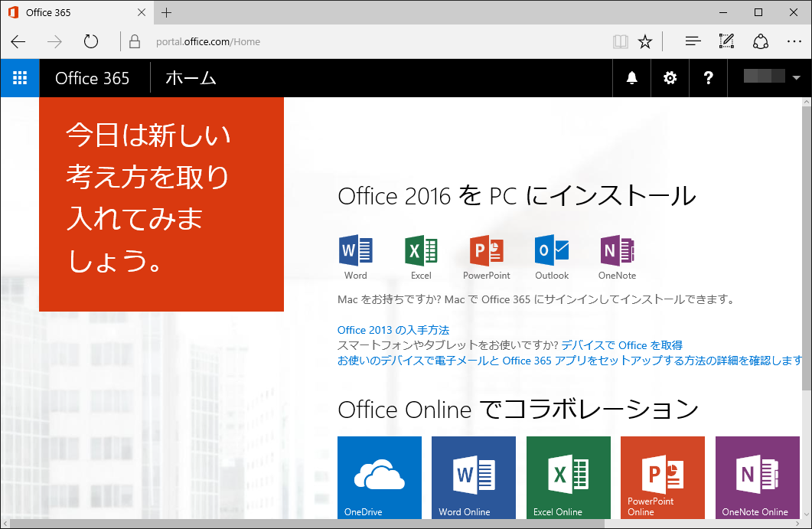The width and height of the screenshot is (812, 529).
Task: View site security lock icon
Action: (135, 41)
